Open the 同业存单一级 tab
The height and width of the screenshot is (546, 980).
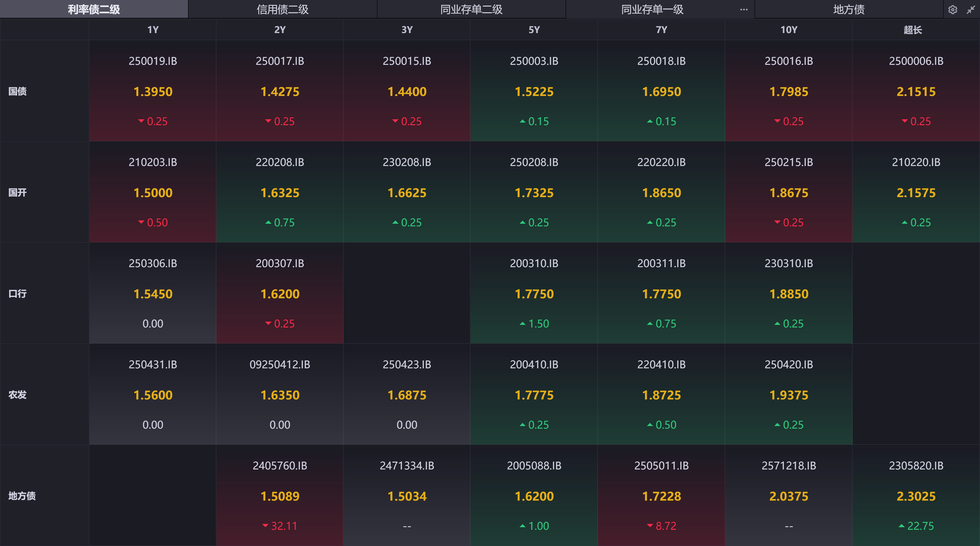click(652, 9)
